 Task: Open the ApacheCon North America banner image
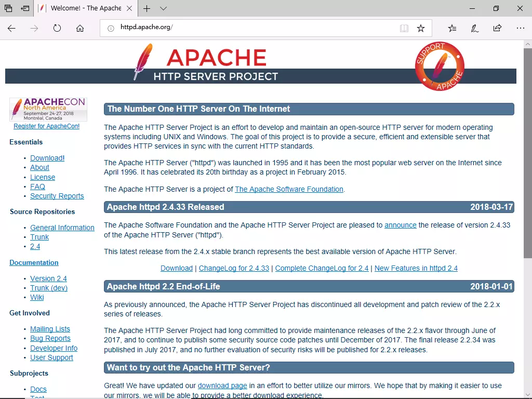[x=48, y=109]
